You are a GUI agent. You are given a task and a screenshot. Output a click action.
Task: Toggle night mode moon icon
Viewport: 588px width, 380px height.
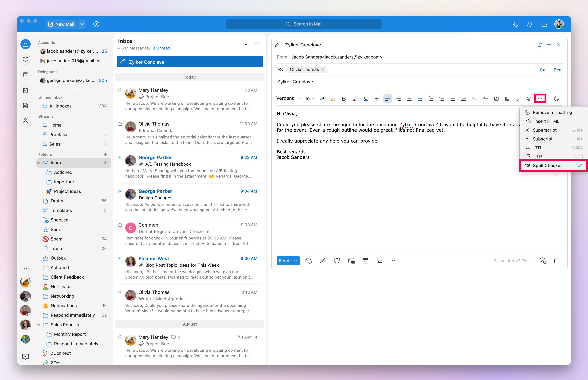tap(556, 99)
